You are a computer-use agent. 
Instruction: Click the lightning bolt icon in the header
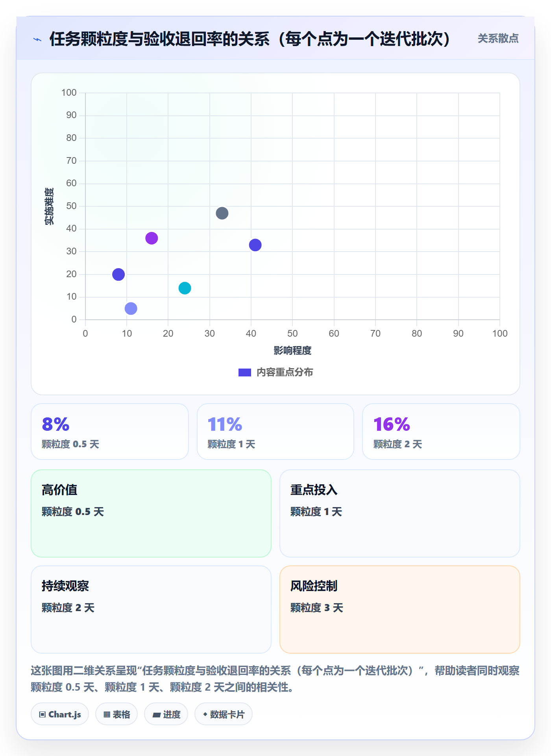[x=37, y=39]
